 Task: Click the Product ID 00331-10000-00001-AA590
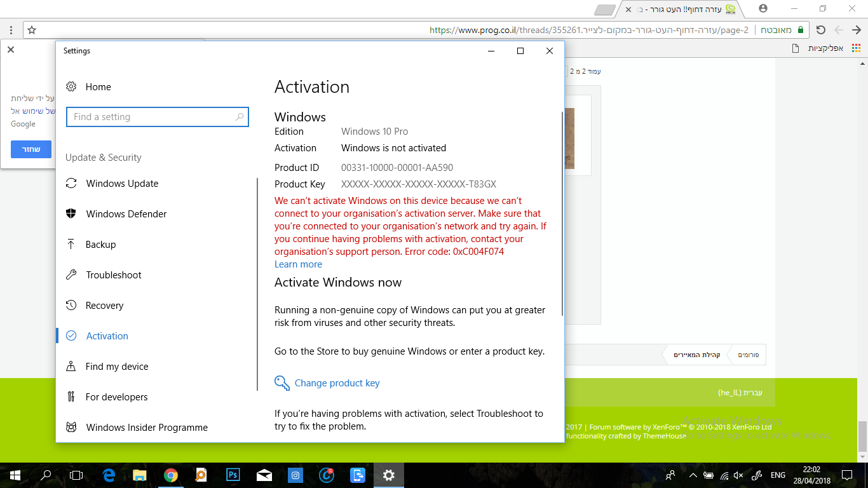point(397,168)
